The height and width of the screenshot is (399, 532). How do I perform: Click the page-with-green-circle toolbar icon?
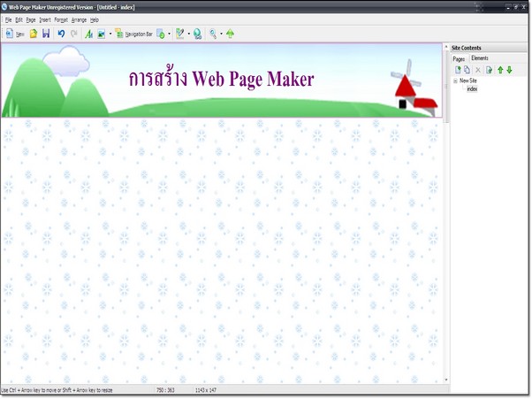point(161,34)
